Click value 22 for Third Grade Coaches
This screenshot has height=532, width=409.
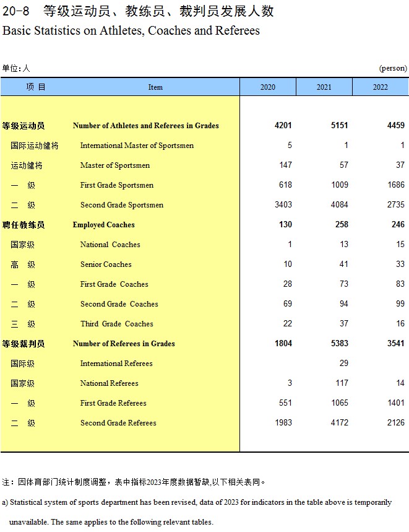(x=288, y=323)
